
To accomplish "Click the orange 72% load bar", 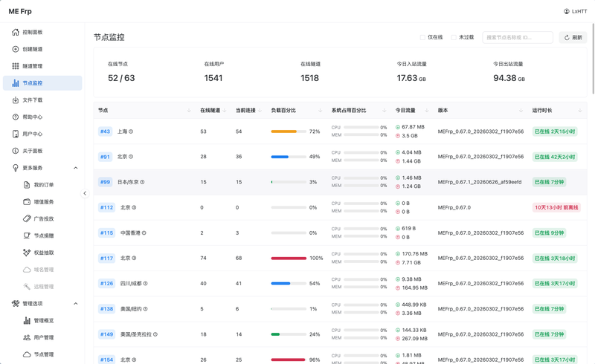I will pos(289,131).
